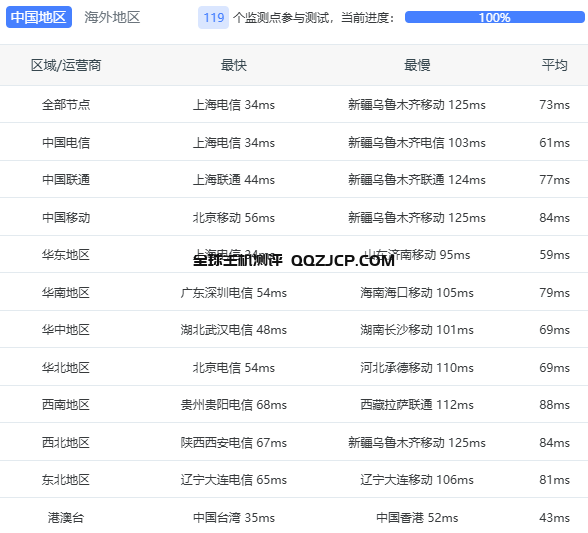Select the 华北地区 row label
This screenshot has height=533, width=588.
tap(66, 368)
